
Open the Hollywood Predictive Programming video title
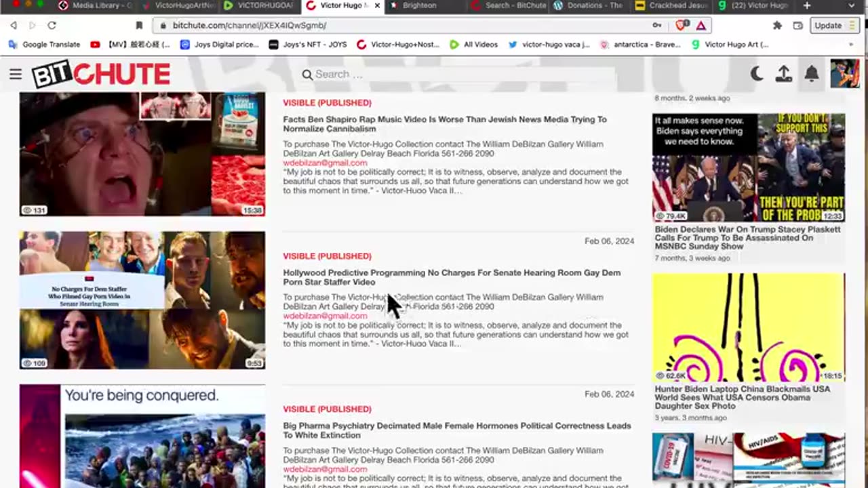[x=452, y=277]
